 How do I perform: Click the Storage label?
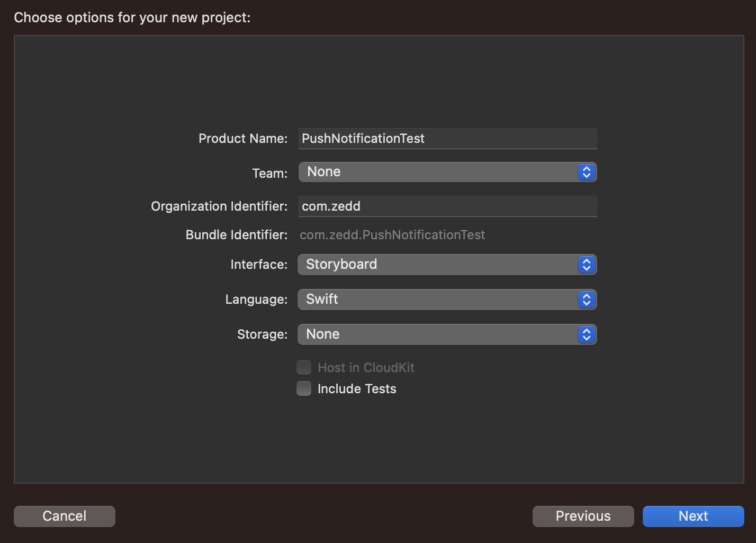point(262,334)
